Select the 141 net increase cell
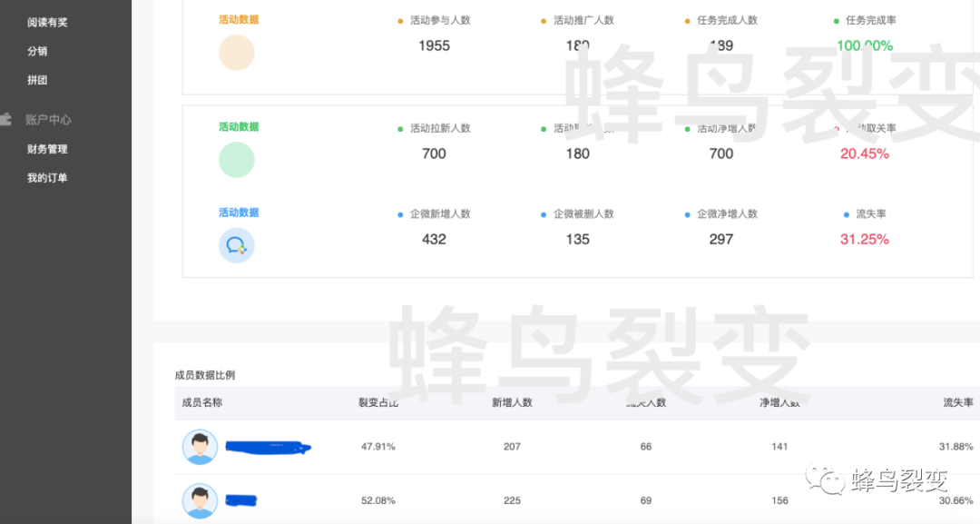The width and height of the screenshot is (980, 524). click(779, 447)
